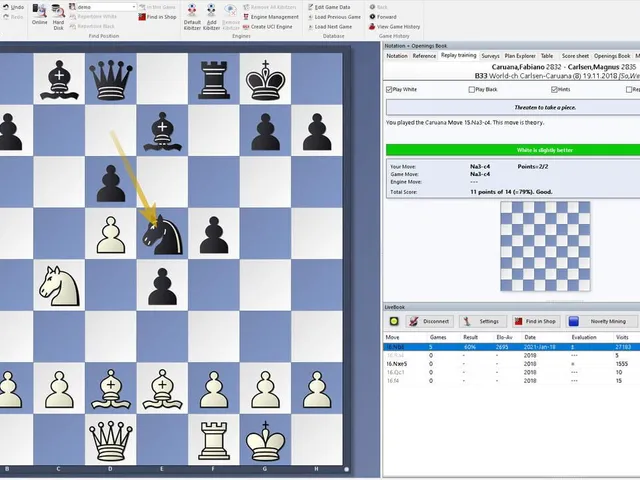The width and height of the screenshot is (640, 480).
Task: Click the black queen on d8
Action: click(111, 80)
